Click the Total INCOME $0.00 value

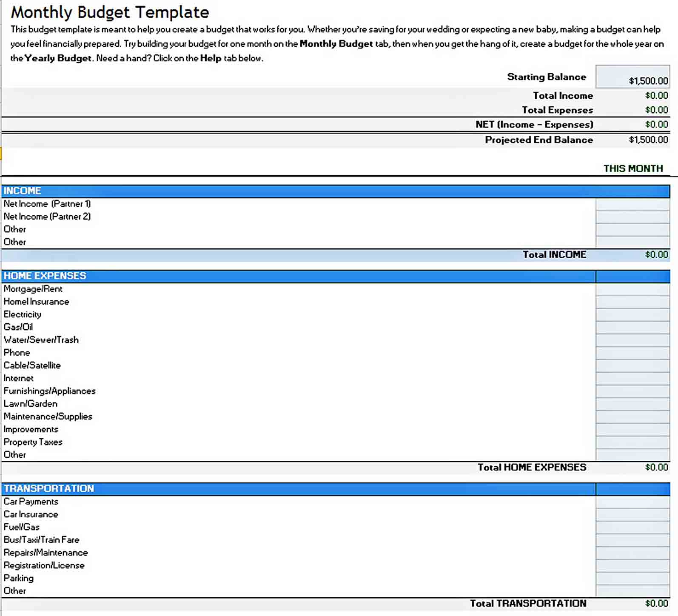coord(656,255)
